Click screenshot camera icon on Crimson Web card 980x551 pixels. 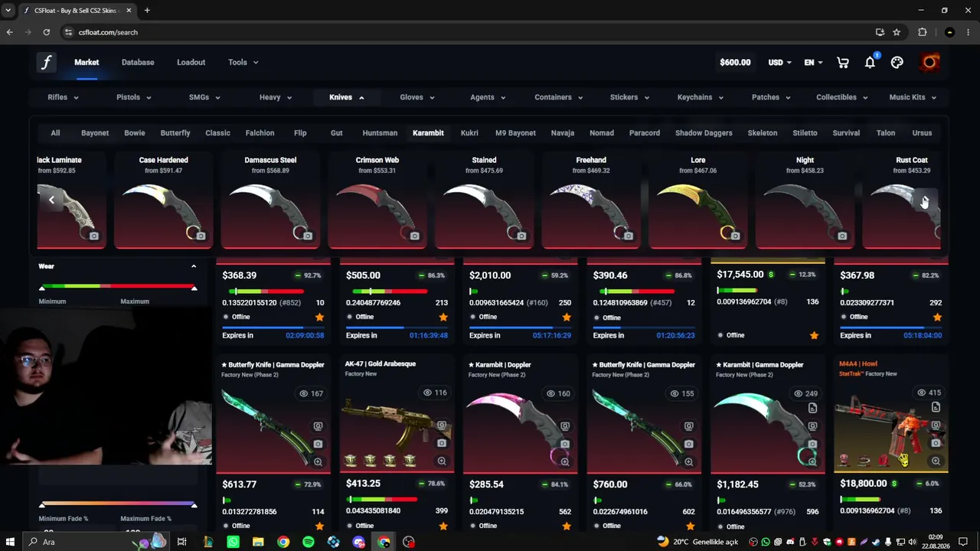tap(414, 236)
